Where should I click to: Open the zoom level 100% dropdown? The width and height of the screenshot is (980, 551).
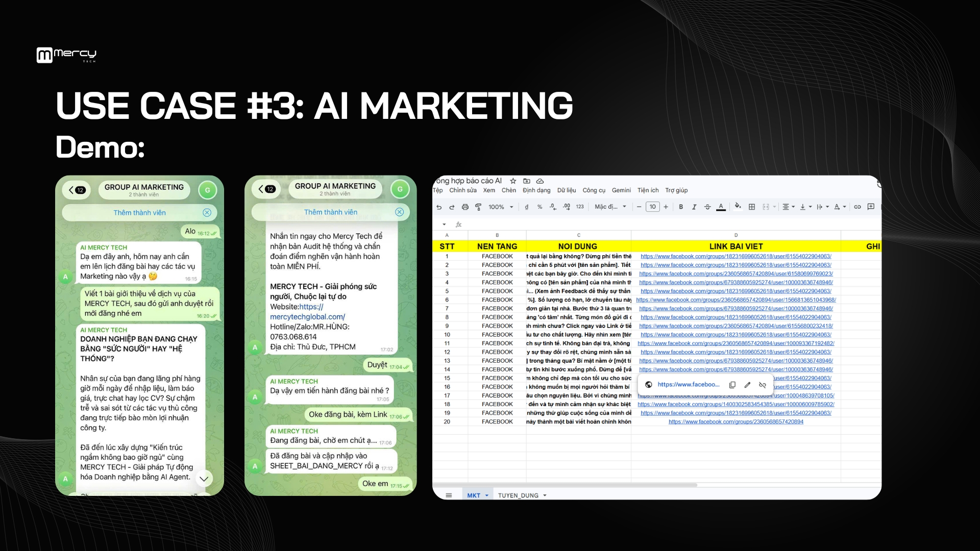coord(501,207)
